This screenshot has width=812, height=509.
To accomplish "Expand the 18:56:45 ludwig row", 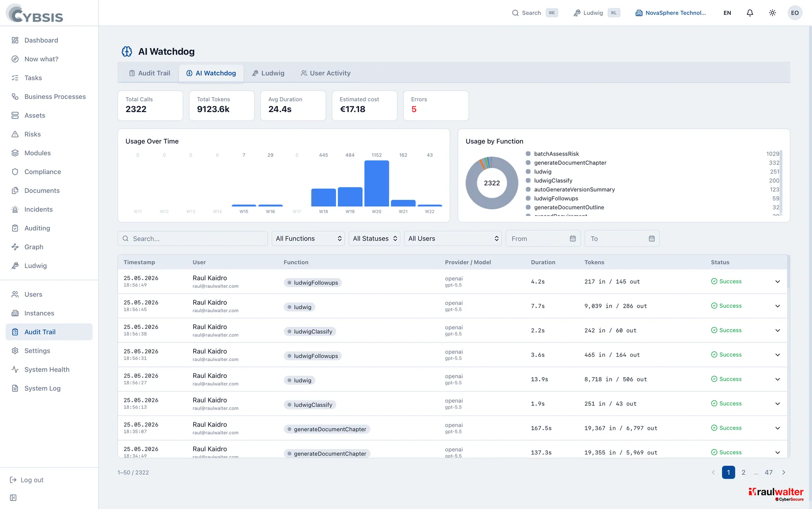I will 777,306.
